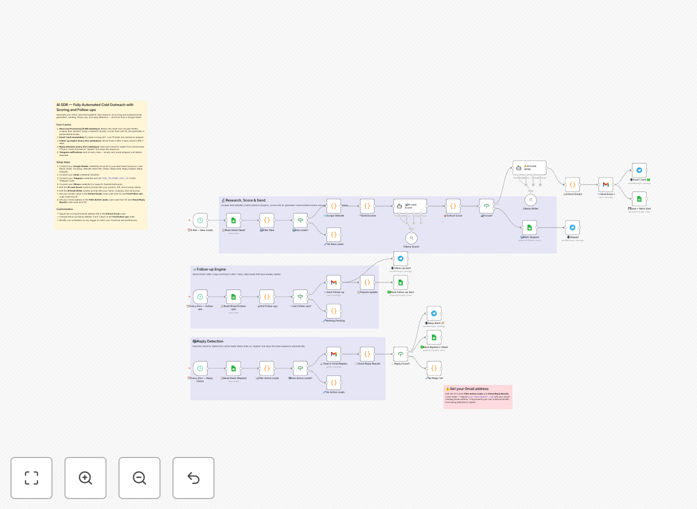697x509 pixels.
Task: Select the yellow AI SDR description sticky note
Action: pos(101,165)
